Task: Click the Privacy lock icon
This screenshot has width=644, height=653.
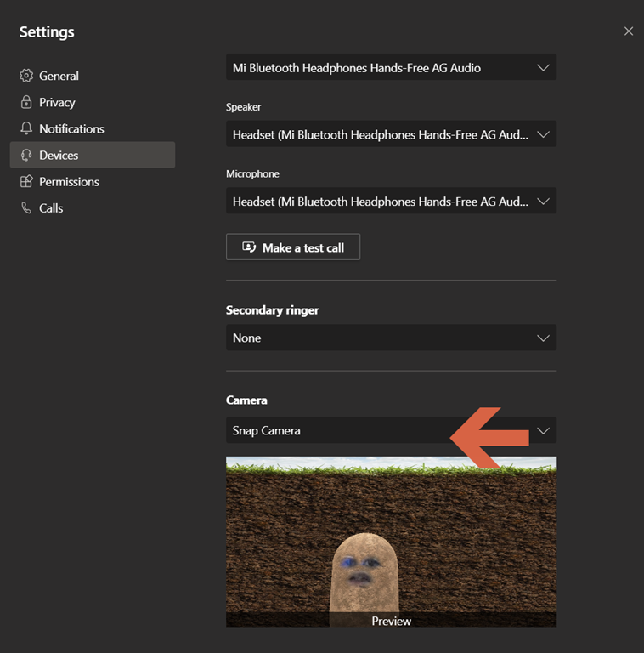Action: pyautogui.click(x=26, y=102)
